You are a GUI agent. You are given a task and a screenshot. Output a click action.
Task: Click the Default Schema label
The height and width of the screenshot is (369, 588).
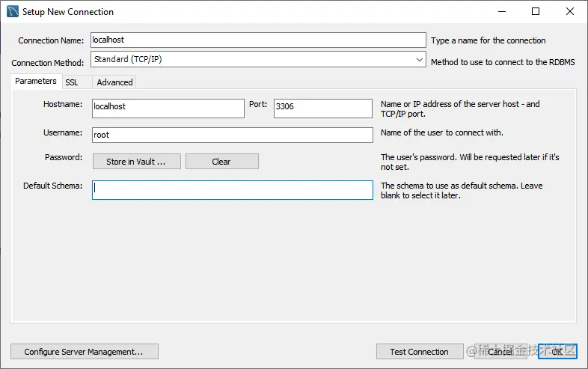[52, 186]
